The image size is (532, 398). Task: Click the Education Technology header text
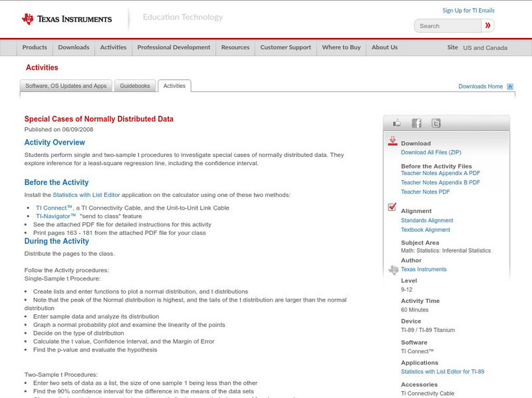183,17
